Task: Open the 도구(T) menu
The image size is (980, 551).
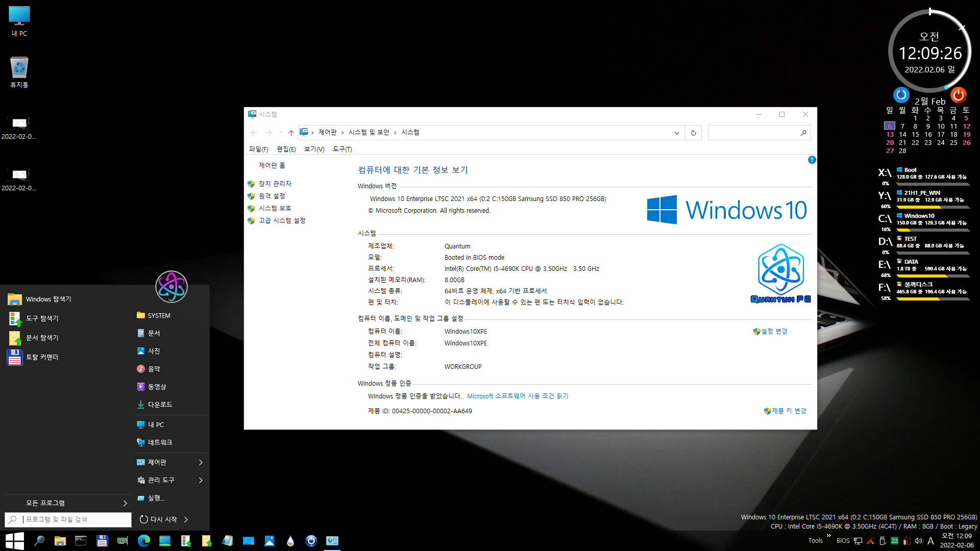Action: click(x=342, y=149)
